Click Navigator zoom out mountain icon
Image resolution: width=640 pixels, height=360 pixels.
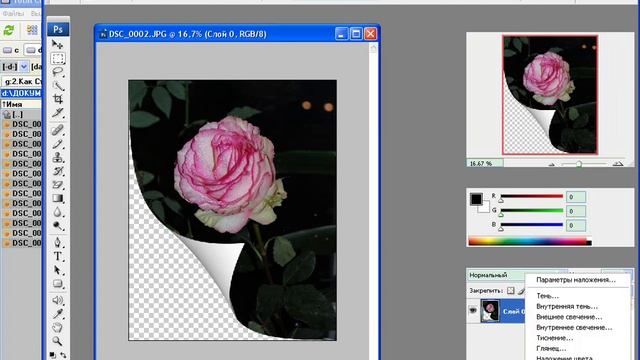[x=551, y=164]
